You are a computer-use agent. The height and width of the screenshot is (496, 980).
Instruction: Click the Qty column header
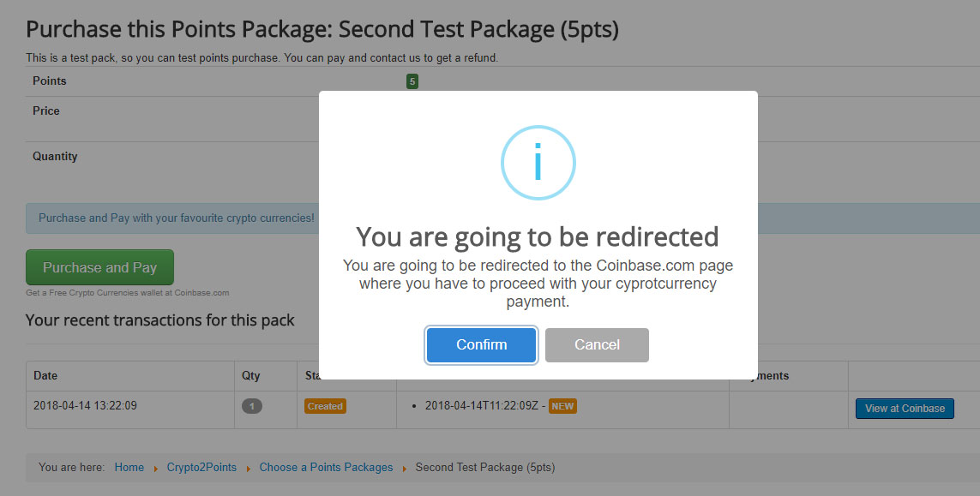pyautogui.click(x=250, y=375)
